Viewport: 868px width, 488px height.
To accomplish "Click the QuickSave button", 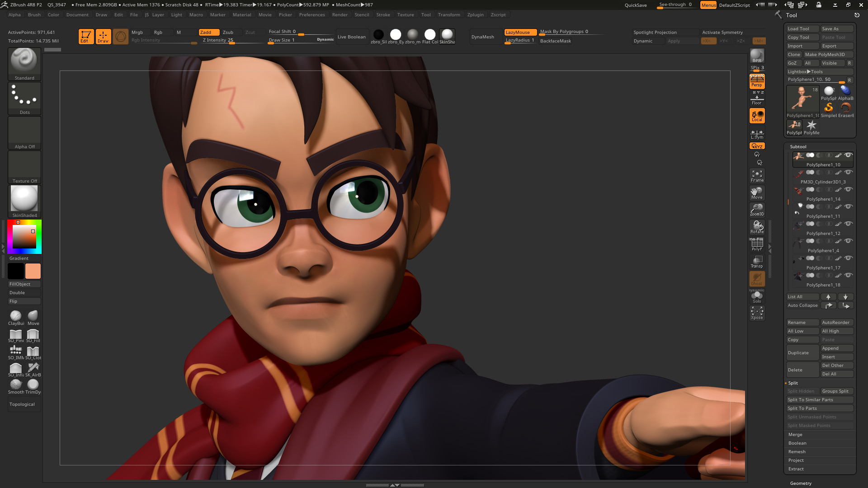I will pyautogui.click(x=635, y=5).
